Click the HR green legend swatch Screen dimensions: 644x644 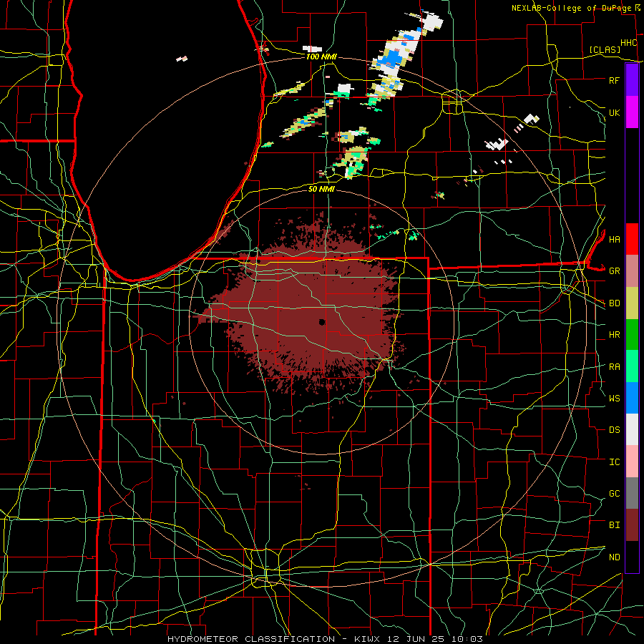(632, 335)
